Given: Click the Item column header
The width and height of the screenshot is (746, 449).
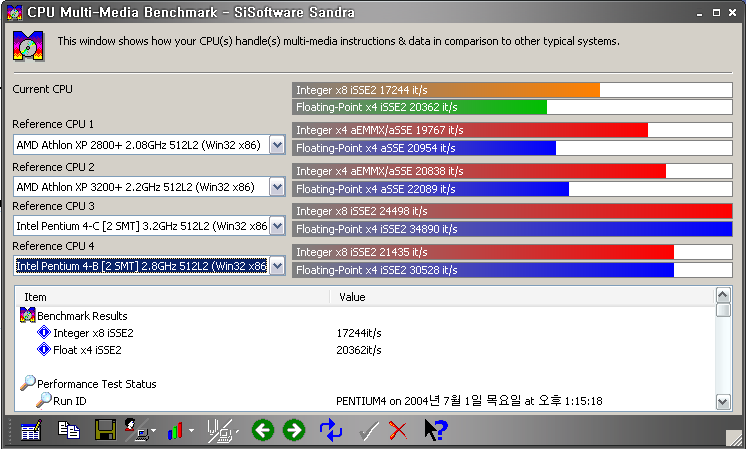Looking at the screenshot, I should click(x=173, y=297).
